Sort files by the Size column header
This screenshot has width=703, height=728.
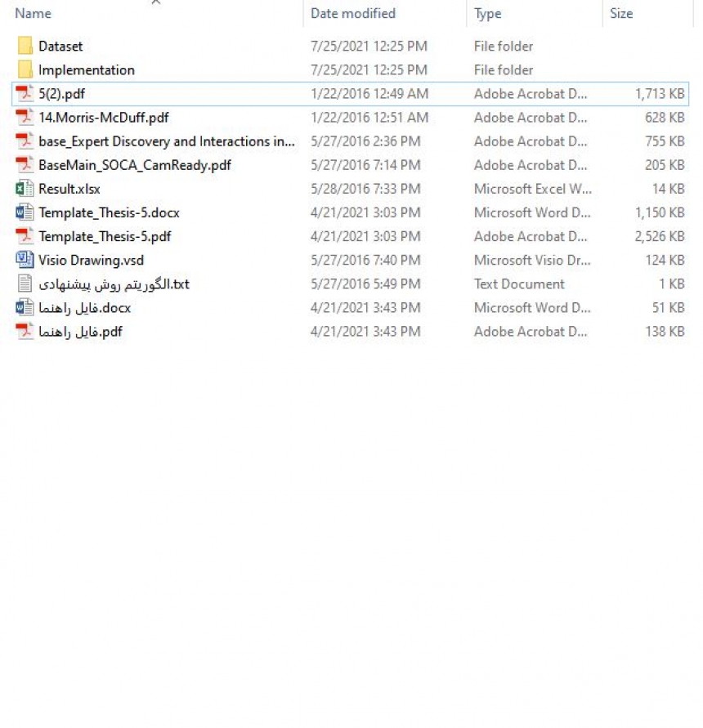pyautogui.click(x=621, y=13)
